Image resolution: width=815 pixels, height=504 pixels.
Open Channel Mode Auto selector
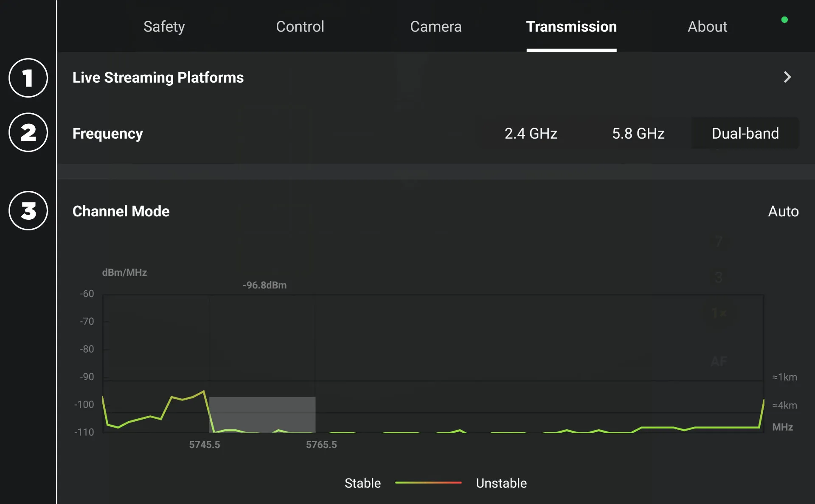(783, 211)
